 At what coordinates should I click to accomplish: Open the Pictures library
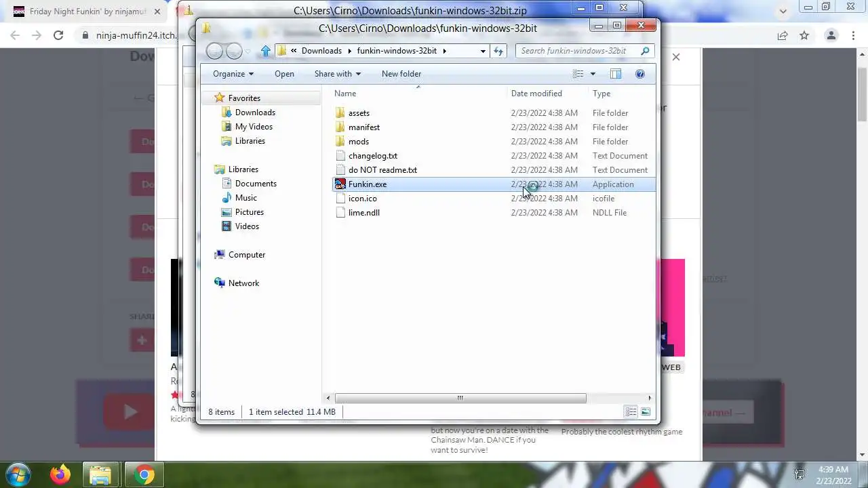coord(249,212)
